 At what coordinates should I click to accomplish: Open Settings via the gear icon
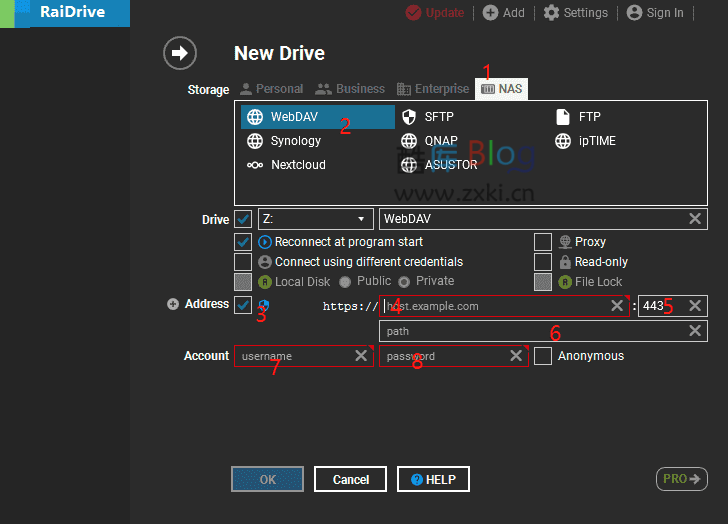click(x=551, y=13)
